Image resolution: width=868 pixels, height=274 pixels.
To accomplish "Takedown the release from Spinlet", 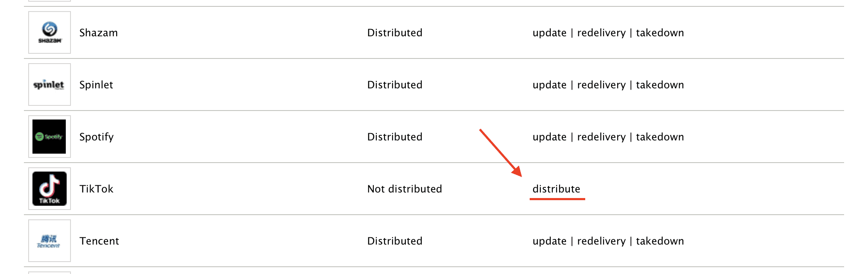I will 660,85.
